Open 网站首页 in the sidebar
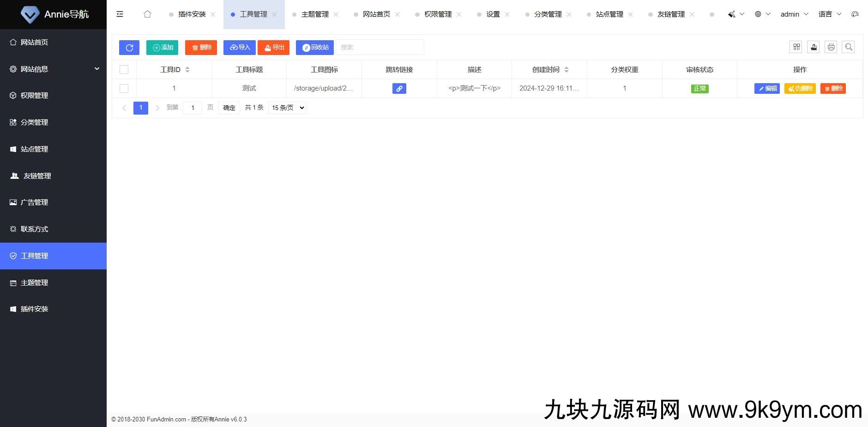The height and width of the screenshot is (427, 868). 53,42
